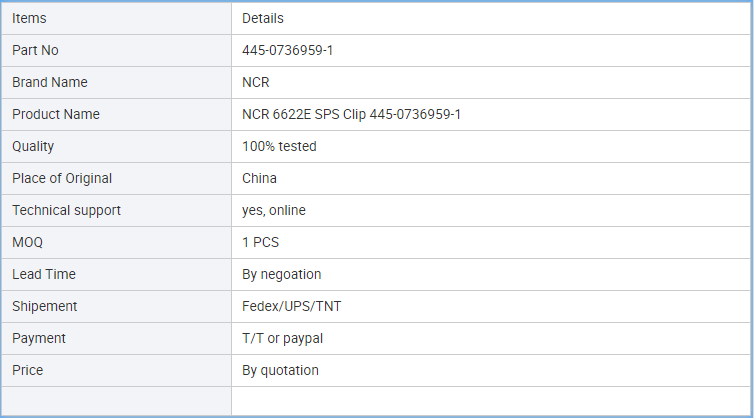The height and width of the screenshot is (418, 754).
Task: Select the yes, online value
Action: (x=274, y=210)
